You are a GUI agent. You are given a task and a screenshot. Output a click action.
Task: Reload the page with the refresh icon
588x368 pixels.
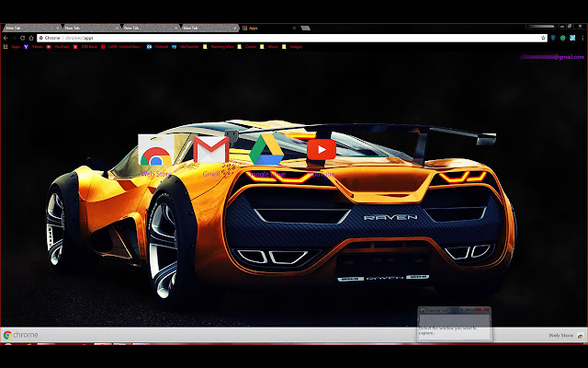pos(22,38)
